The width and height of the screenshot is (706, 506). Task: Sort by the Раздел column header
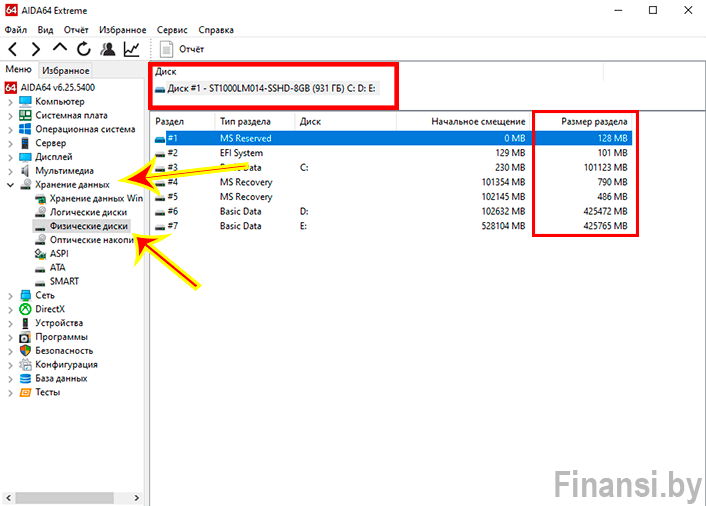coord(182,122)
